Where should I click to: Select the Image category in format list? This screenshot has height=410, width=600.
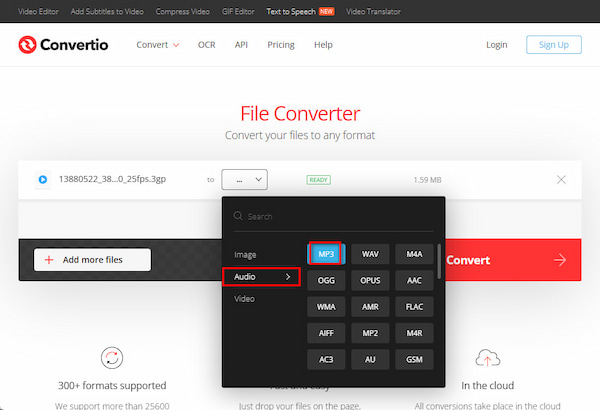tap(245, 255)
